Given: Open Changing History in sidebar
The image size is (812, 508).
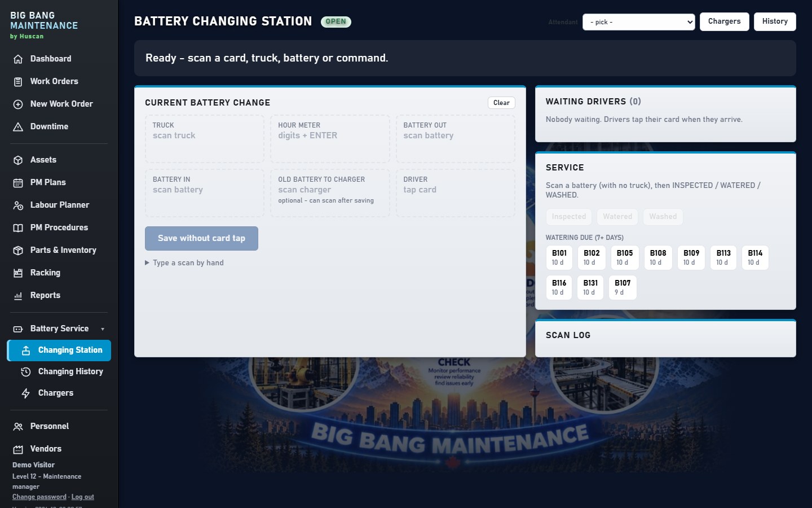Looking at the screenshot, I should pyautogui.click(x=59, y=371).
